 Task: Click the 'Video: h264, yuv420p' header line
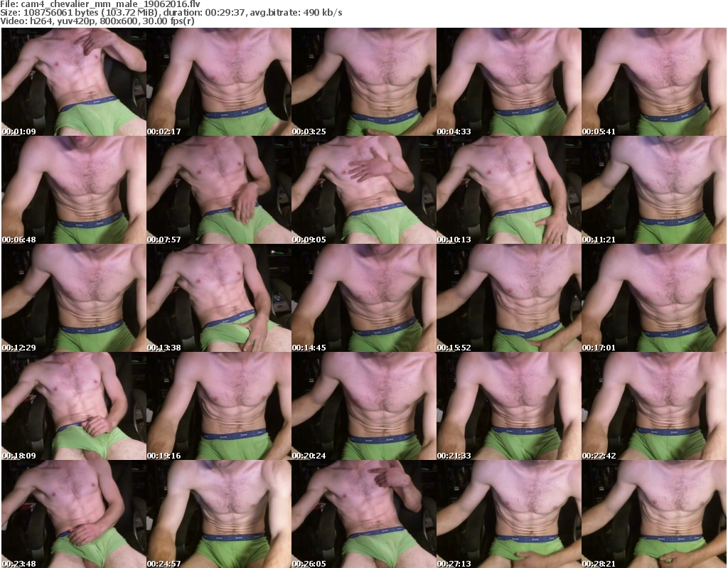pos(97,21)
